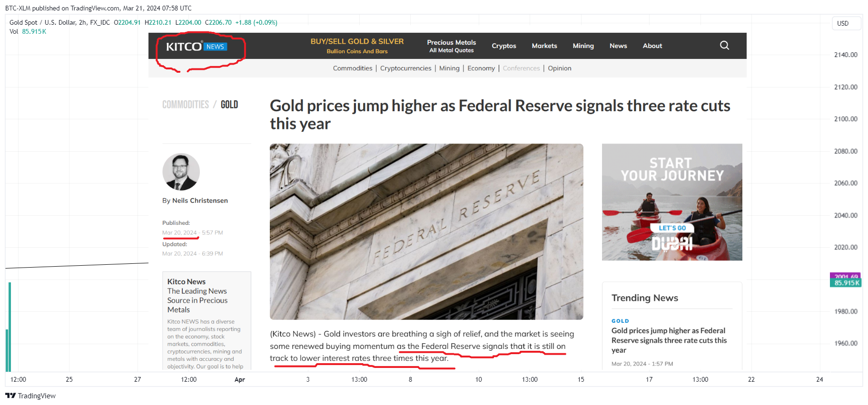Click updated date Mar 20, 2024 6:39 PM

point(193,253)
